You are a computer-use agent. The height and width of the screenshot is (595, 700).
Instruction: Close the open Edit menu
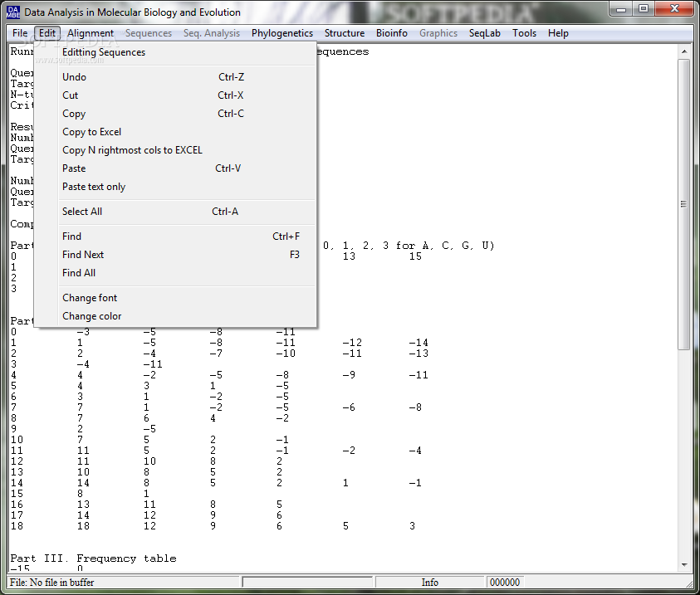point(47,33)
